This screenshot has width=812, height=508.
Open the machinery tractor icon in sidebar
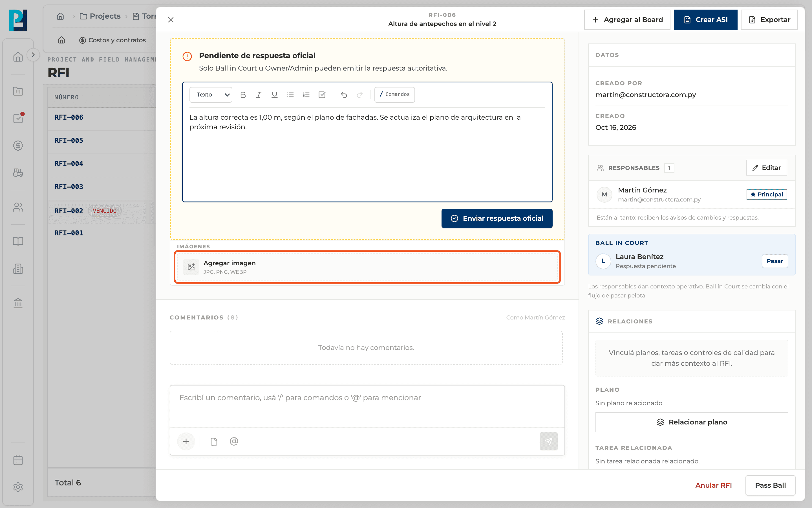[18, 173]
